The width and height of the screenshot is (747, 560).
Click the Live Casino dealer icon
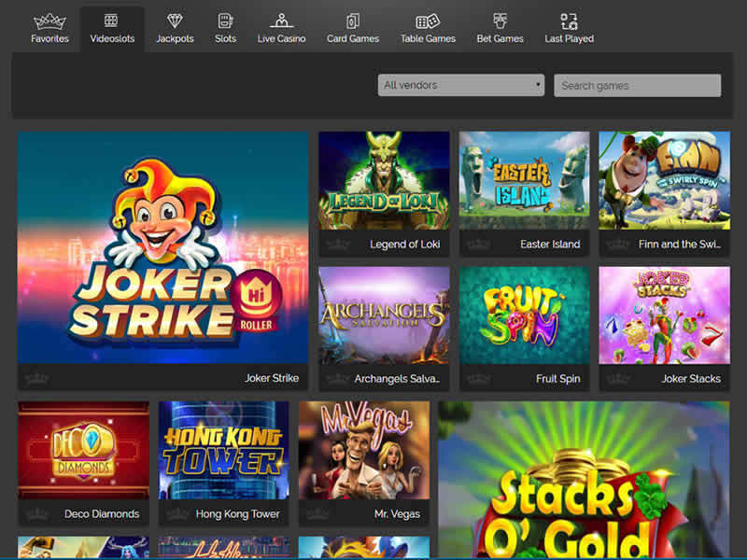[281, 21]
